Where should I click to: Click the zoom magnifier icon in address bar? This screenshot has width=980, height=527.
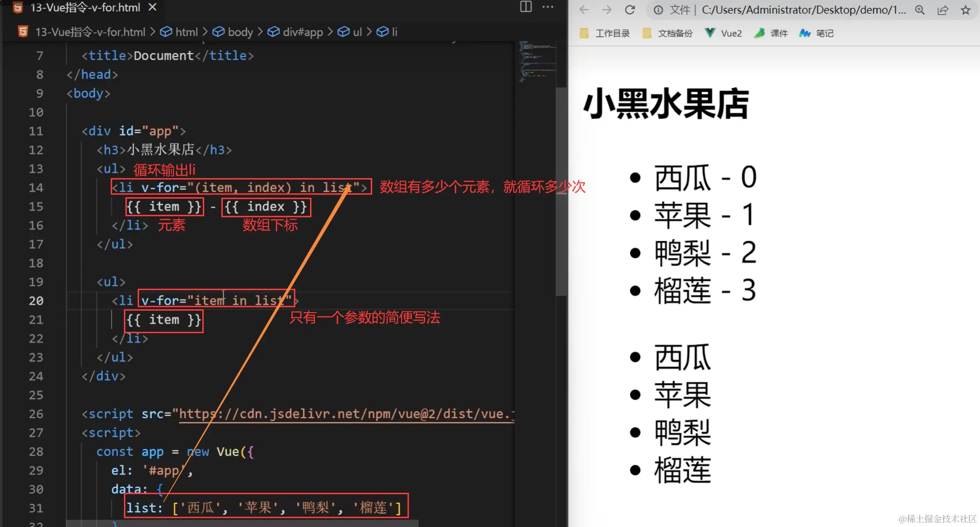pos(920,10)
